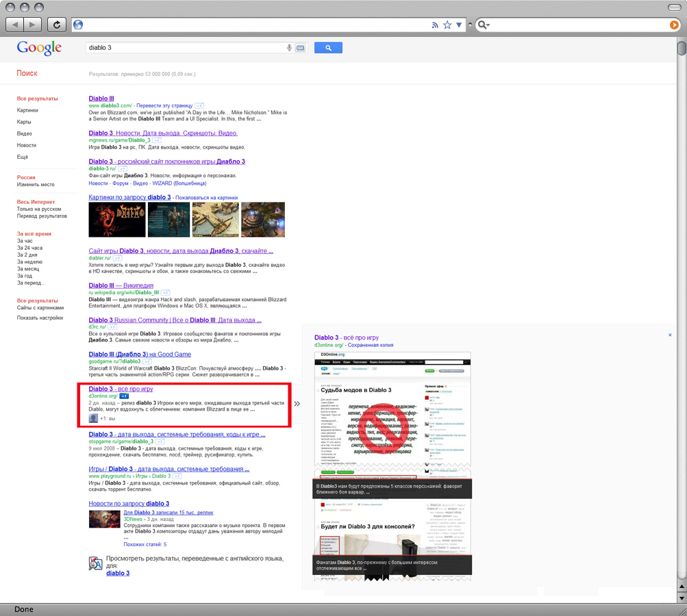Click the RSS feed icon in address bar

[x=435, y=25]
